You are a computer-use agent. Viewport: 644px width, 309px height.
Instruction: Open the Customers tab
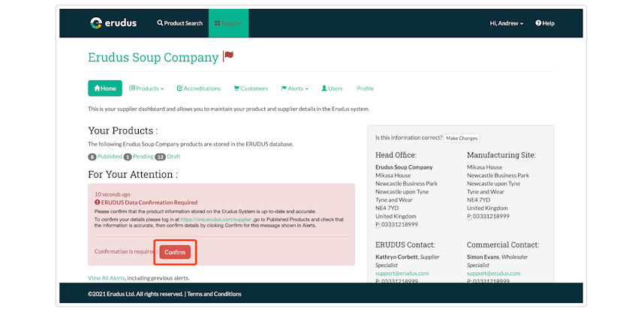[x=251, y=88]
